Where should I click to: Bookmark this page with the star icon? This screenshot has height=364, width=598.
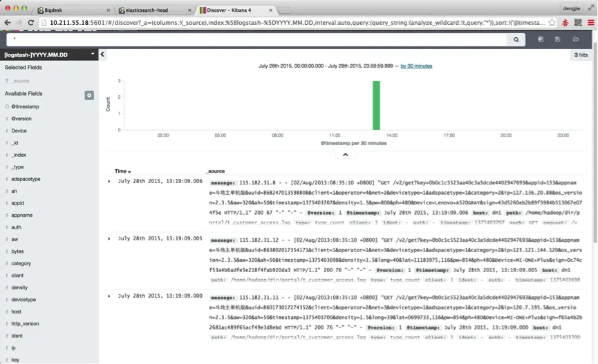tap(552, 23)
